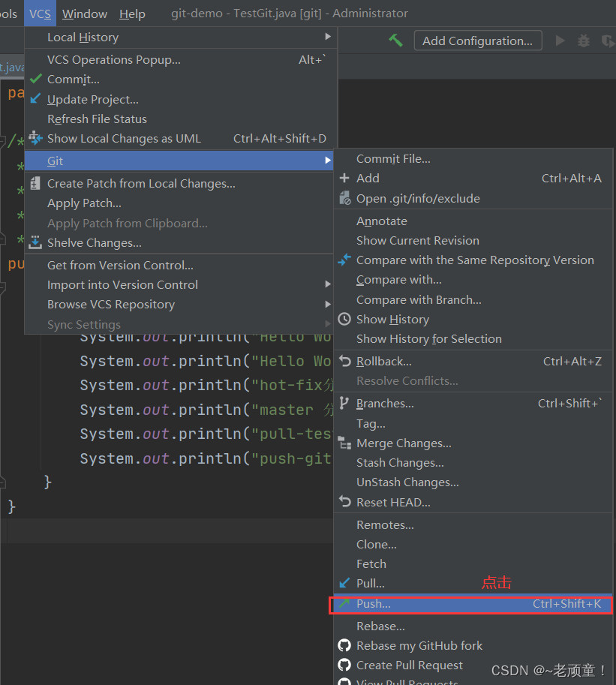Open the Window menu
The width and height of the screenshot is (616, 685).
click(84, 14)
